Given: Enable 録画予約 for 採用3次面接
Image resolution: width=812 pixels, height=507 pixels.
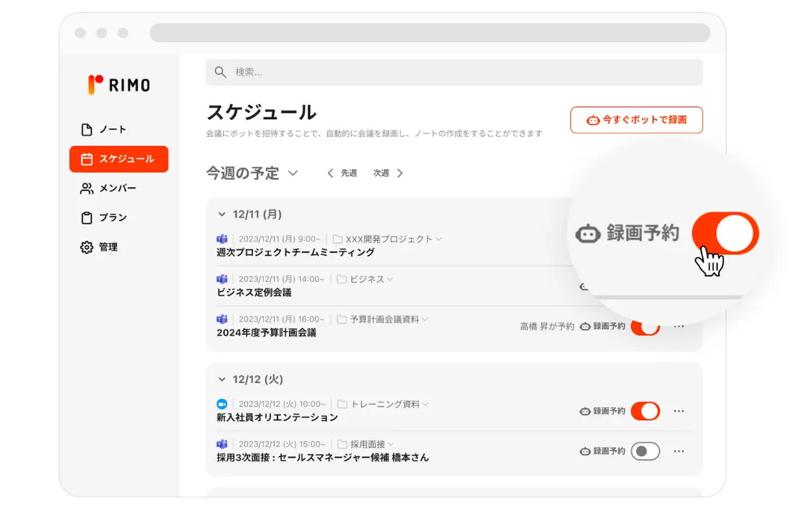Looking at the screenshot, I should (x=645, y=451).
